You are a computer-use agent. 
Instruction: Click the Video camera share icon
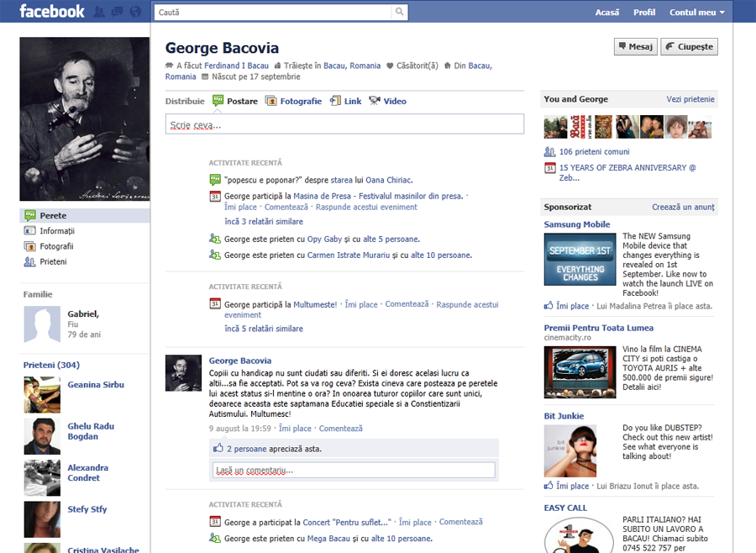pos(375,101)
